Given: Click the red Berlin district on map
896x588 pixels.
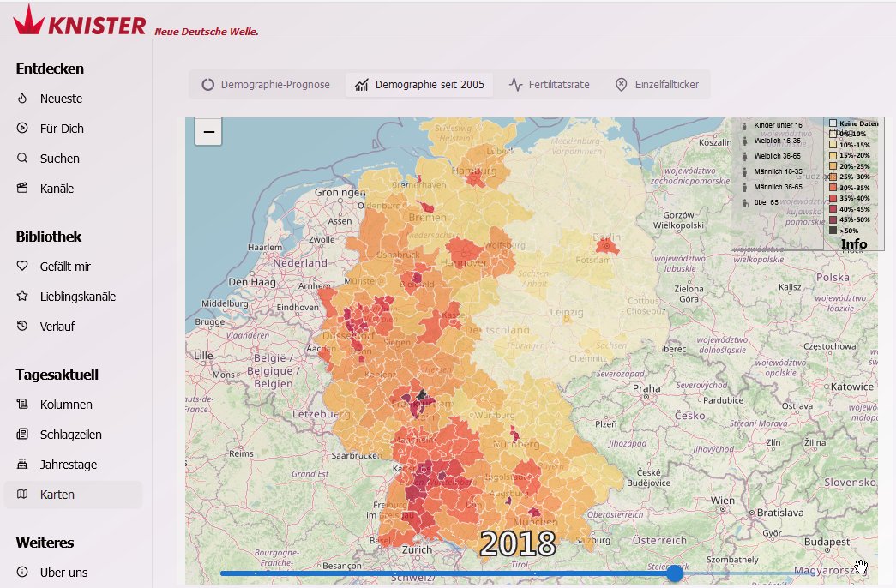Looking at the screenshot, I should 607,247.
